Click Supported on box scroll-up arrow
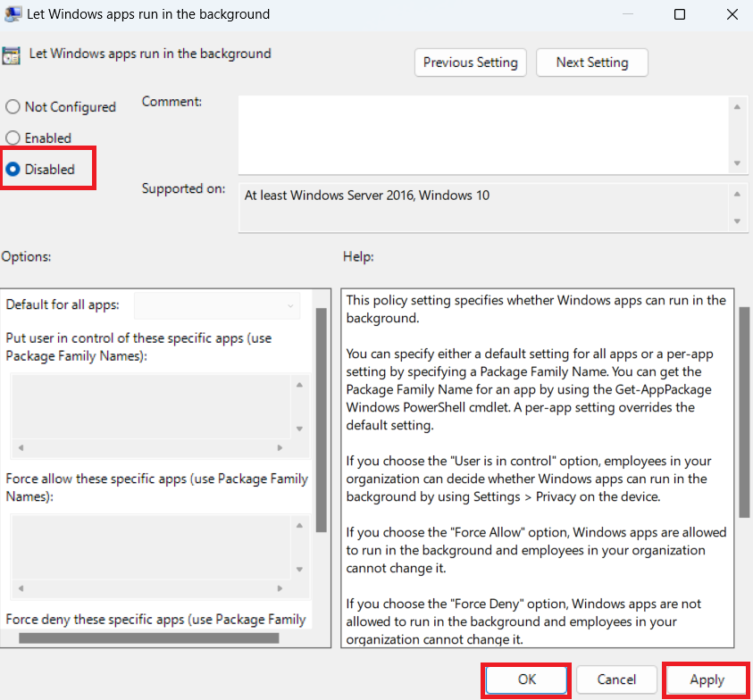753x700 pixels. tap(737, 194)
